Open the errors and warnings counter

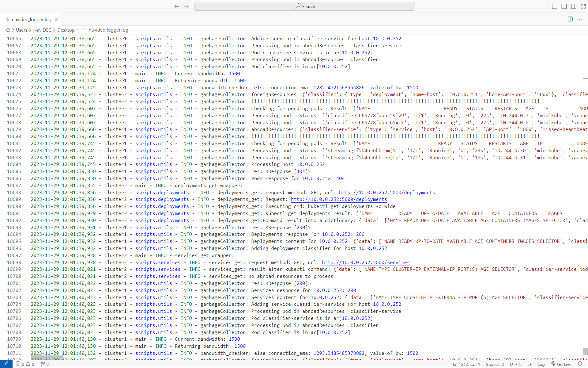(x=25, y=364)
